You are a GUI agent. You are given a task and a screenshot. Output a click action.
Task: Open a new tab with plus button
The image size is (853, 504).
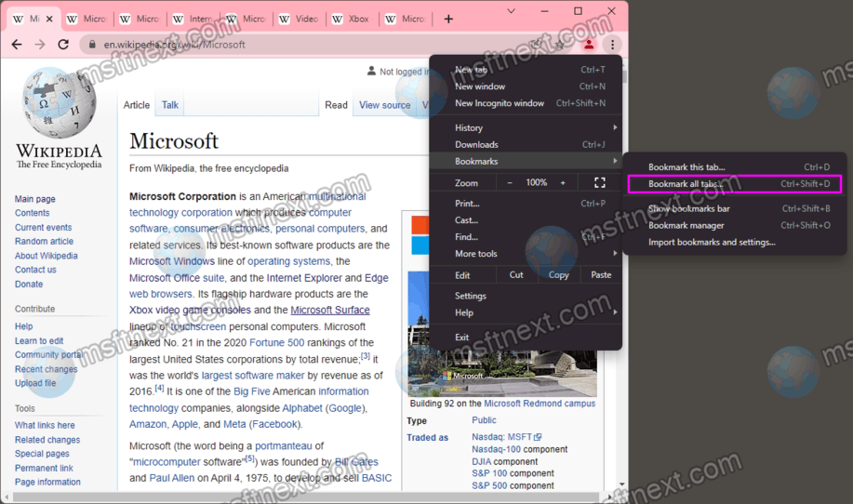click(x=448, y=19)
